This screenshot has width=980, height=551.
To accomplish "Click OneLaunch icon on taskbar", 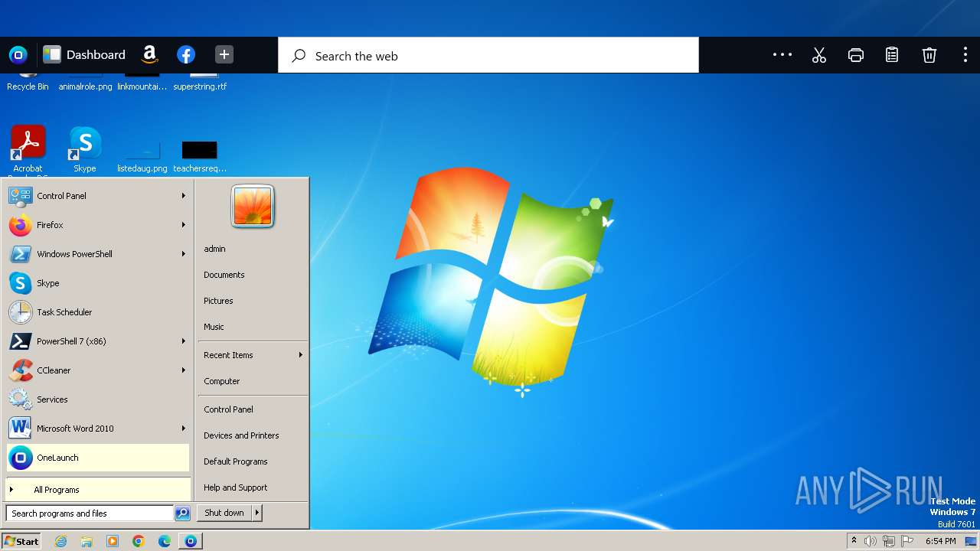I will coord(191,541).
